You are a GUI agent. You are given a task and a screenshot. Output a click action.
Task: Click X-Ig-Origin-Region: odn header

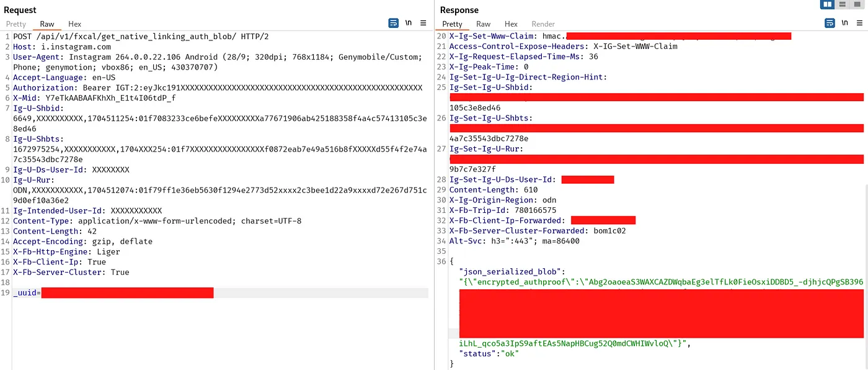[503, 200]
